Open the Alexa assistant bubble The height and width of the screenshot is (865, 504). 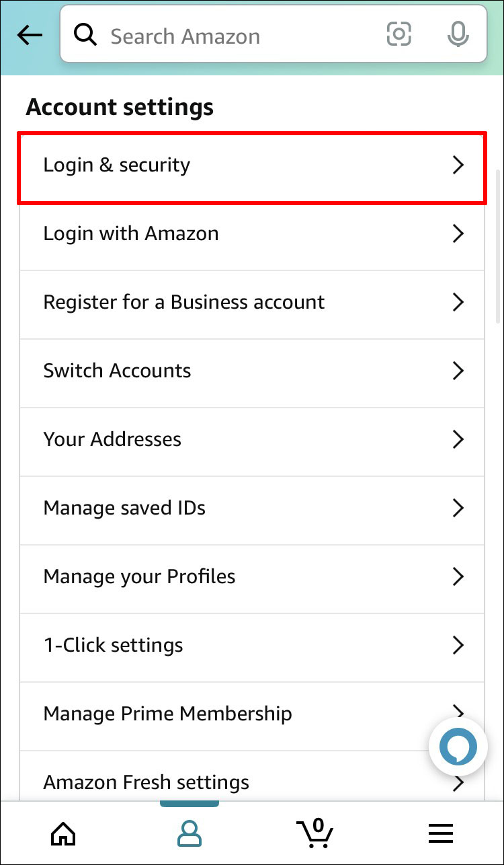(x=458, y=746)
